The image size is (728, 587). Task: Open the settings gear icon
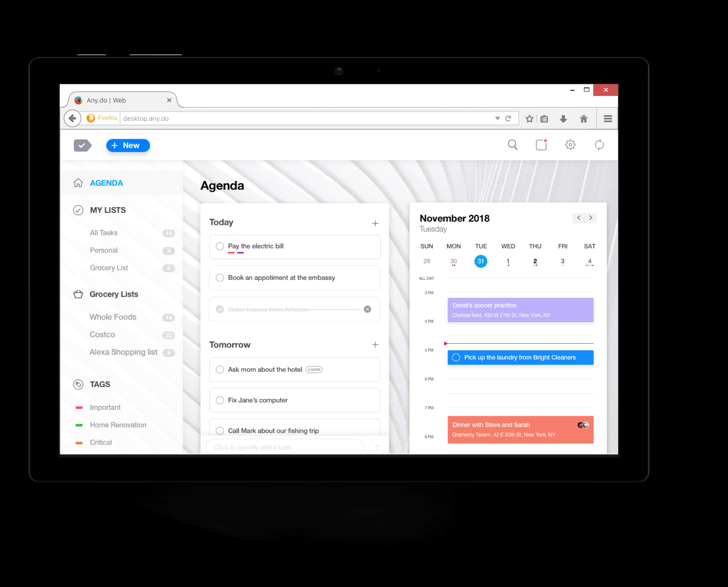coord(571,145)
